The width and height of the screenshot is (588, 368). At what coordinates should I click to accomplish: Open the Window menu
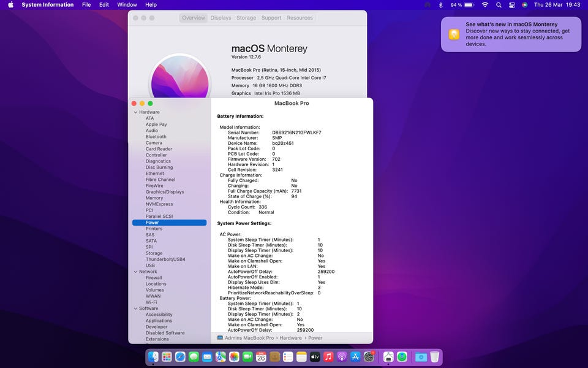tap(127, 5)
